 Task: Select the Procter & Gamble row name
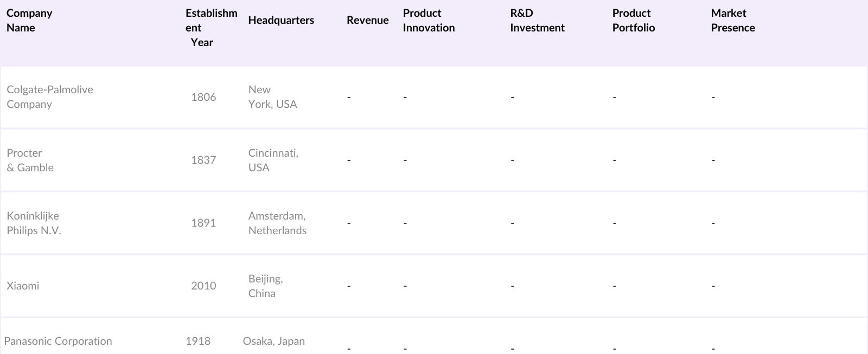30,160
